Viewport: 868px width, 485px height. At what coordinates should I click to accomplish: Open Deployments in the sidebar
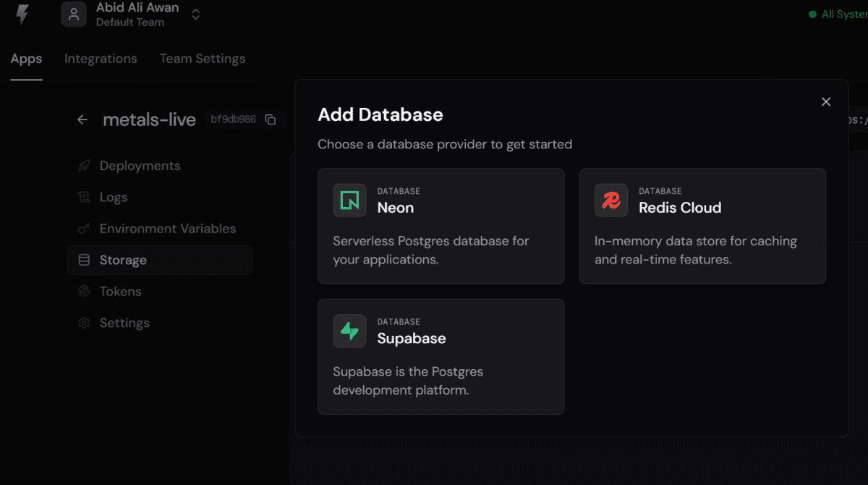coord(160,166)
